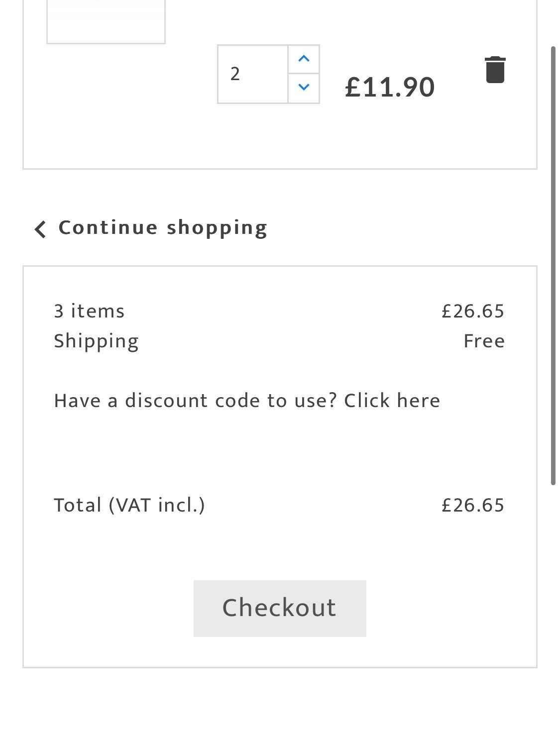Viewport: 560px width, 736px height.
Task: Open the product thumbnail image at top
Action: point(106,21)
